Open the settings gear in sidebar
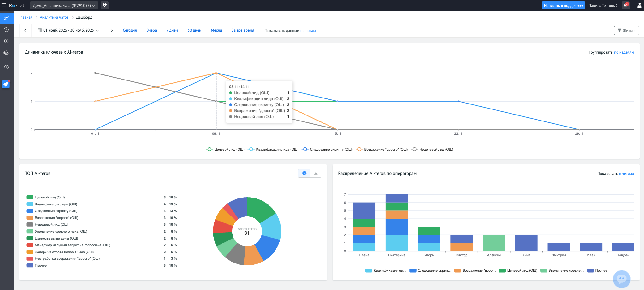 click(x=6, y=41)
